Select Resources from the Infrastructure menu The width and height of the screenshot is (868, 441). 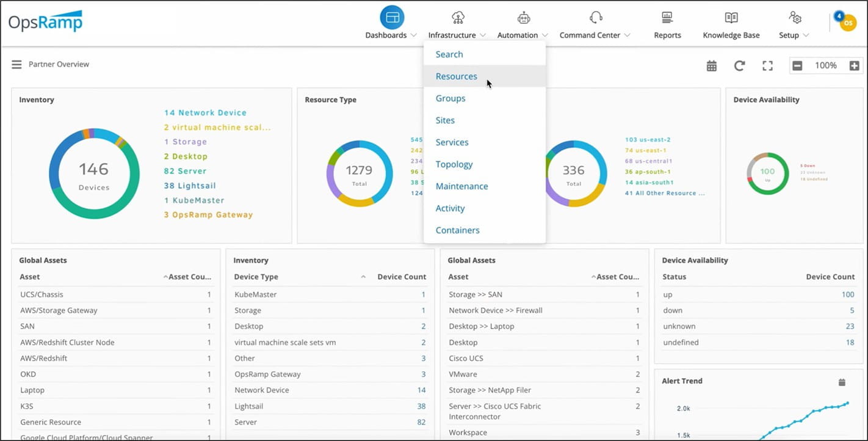[456, 76]
